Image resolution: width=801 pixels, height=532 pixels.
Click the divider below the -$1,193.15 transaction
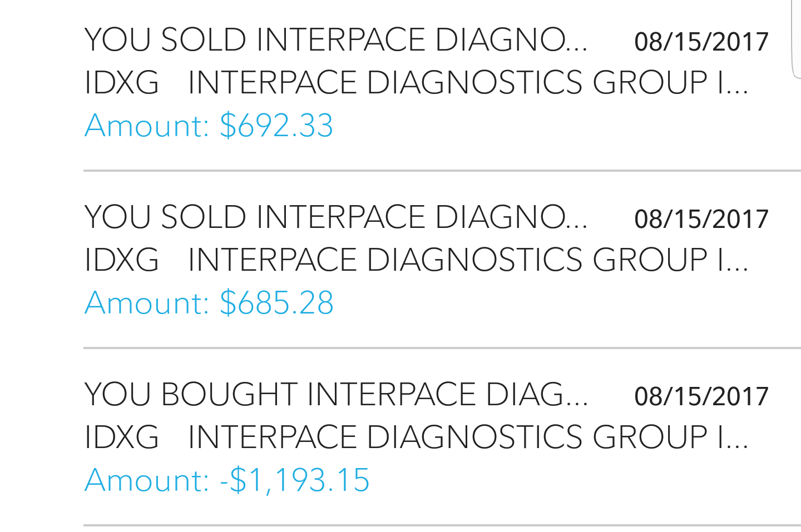pyautogui.click(x=442, y=525)
